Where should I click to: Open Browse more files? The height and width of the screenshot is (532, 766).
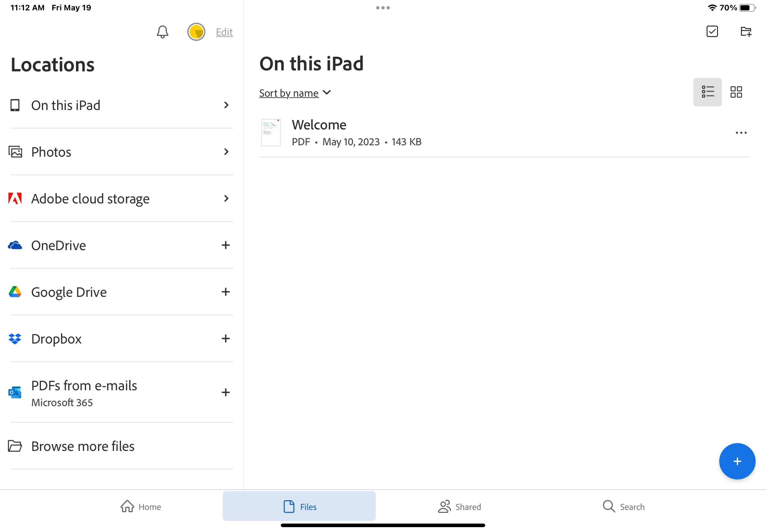(83, 446)
